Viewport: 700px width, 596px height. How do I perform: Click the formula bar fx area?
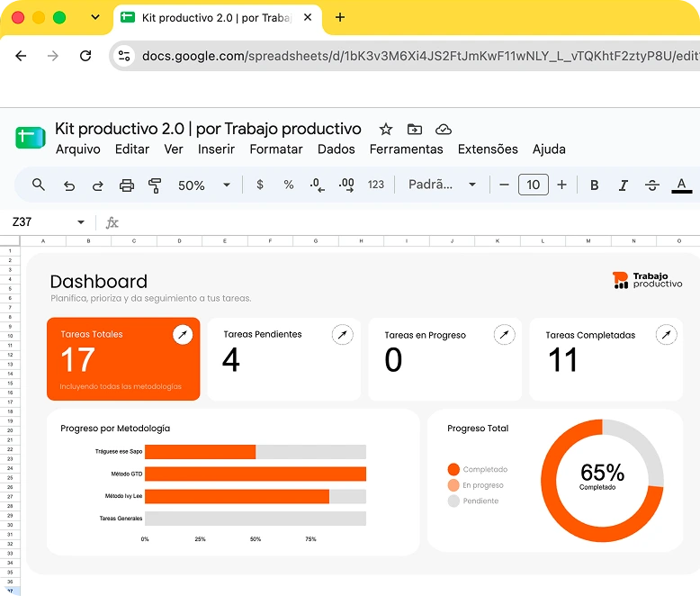click(112, 222)
